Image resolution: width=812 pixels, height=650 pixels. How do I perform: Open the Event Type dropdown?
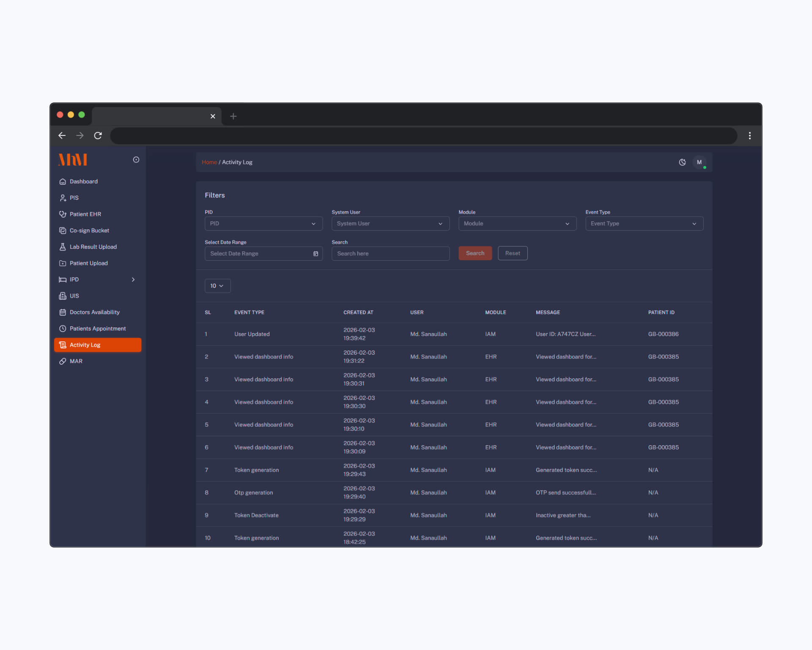(x=644, y=223)
